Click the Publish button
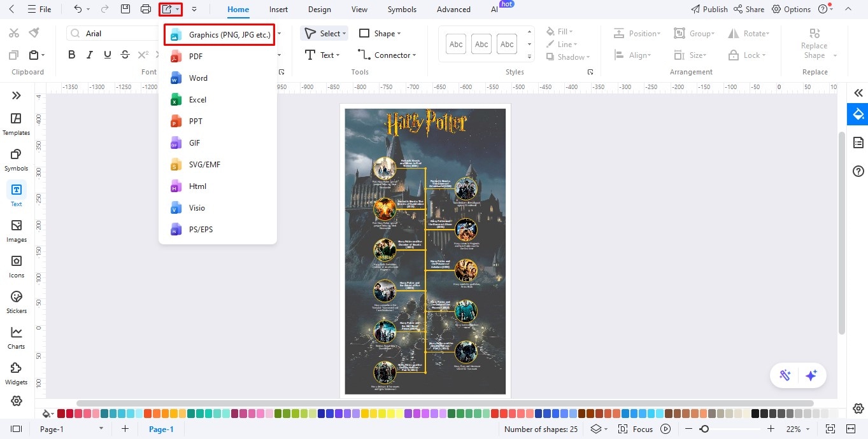868x439 pixels. click(709, 9)
